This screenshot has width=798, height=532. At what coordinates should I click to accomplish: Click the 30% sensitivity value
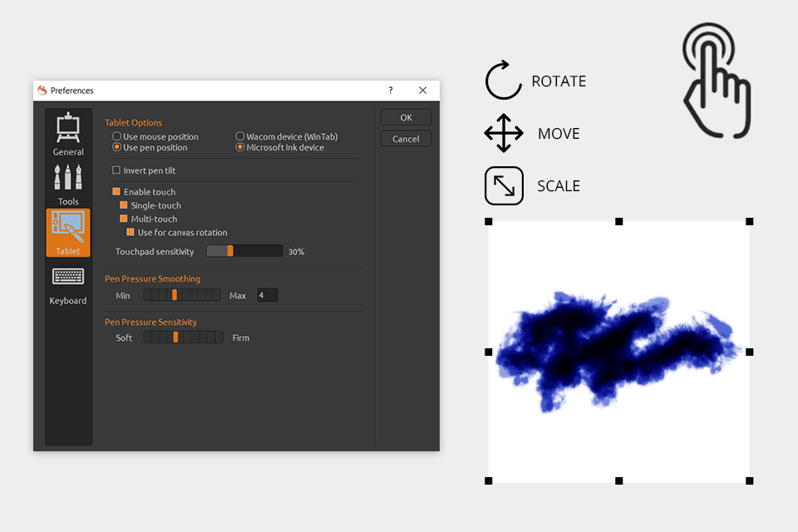click(x=296, y=252)
